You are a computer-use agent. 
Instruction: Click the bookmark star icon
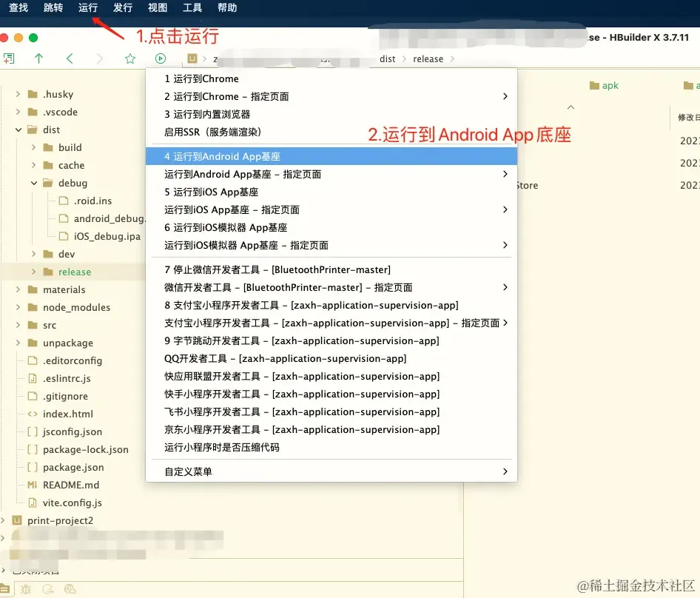(130, 58)
